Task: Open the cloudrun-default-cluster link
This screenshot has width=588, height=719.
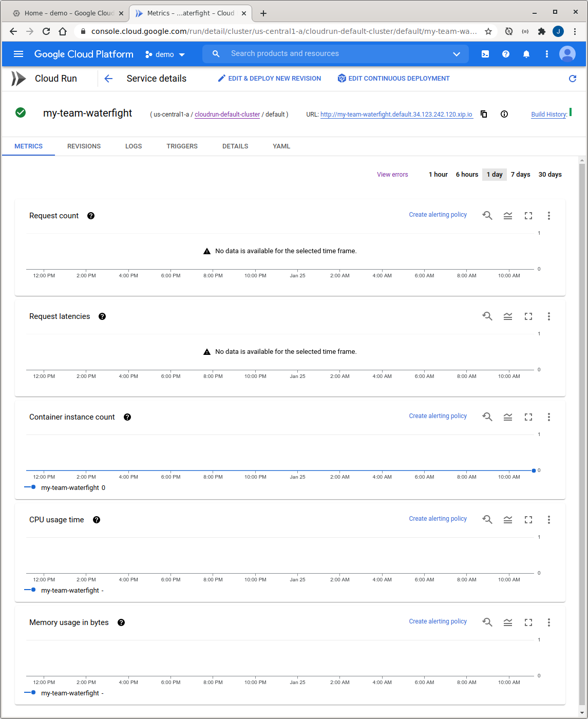Action: (x=227, y=115)
